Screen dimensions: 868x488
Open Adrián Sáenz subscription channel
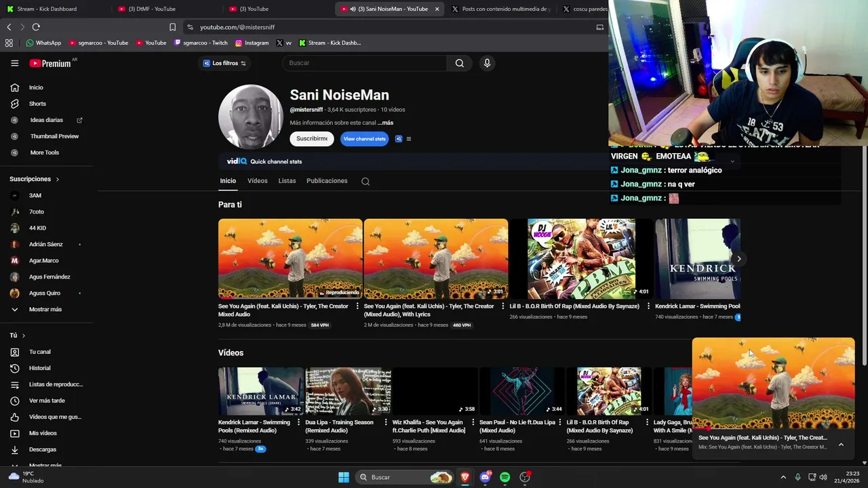coord(46,244)
